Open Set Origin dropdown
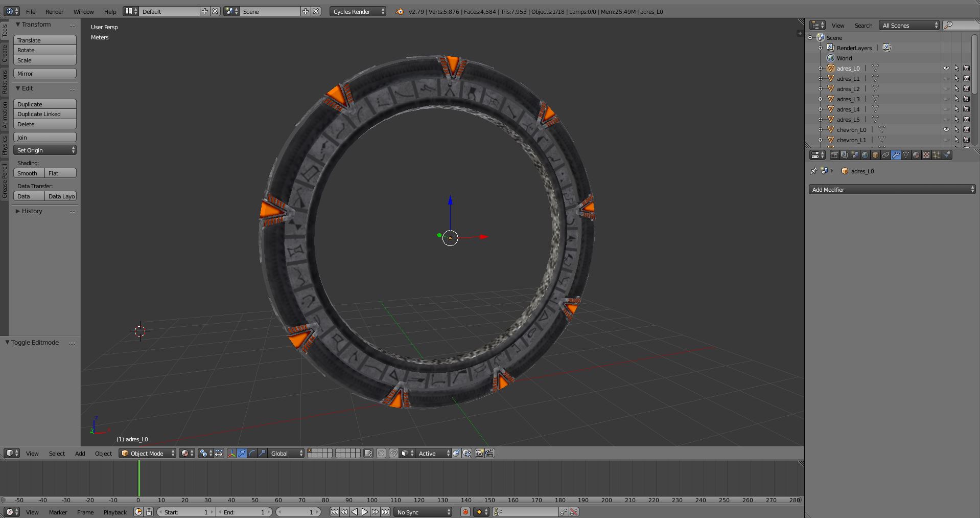This screenshot has height=518, width=980. pos(45,150)
